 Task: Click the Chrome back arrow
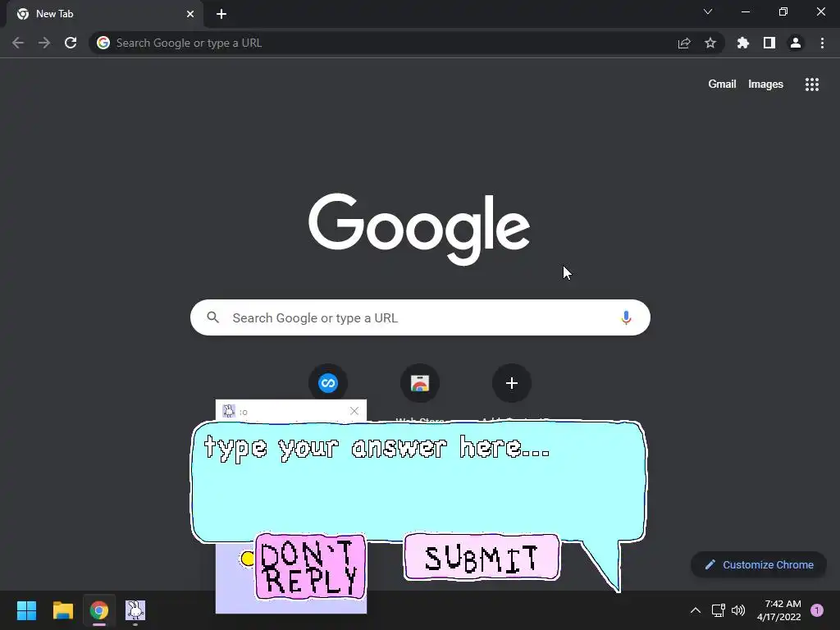coord(18,43)
